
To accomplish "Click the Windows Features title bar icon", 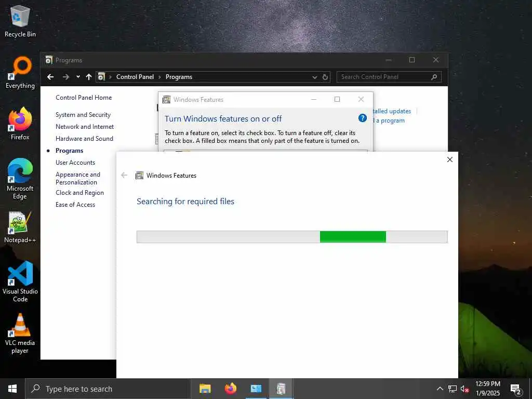I will (167, 99).
